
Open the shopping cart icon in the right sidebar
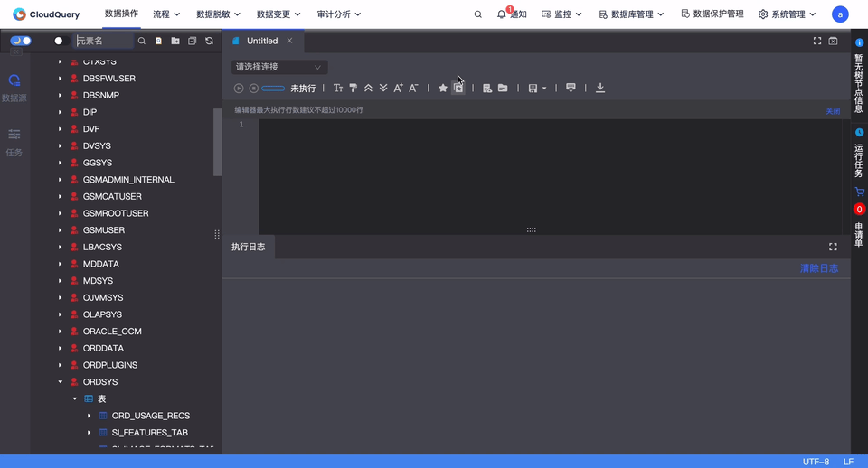[859, 192]
